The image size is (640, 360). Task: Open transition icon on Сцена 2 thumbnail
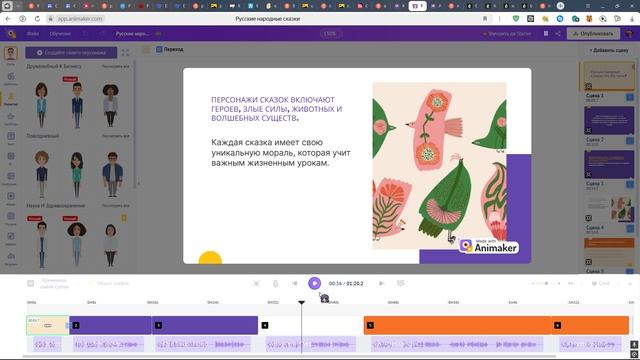click(x=589, y=131)
